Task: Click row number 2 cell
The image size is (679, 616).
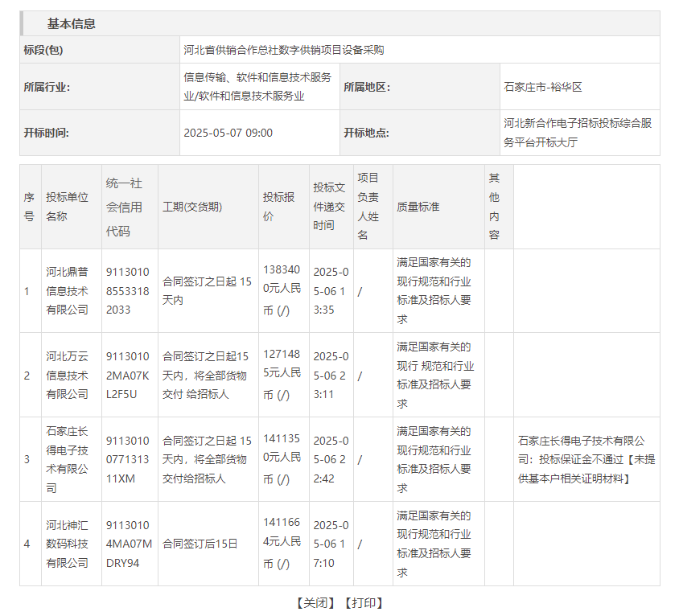Action: click(x=31, y=376)
